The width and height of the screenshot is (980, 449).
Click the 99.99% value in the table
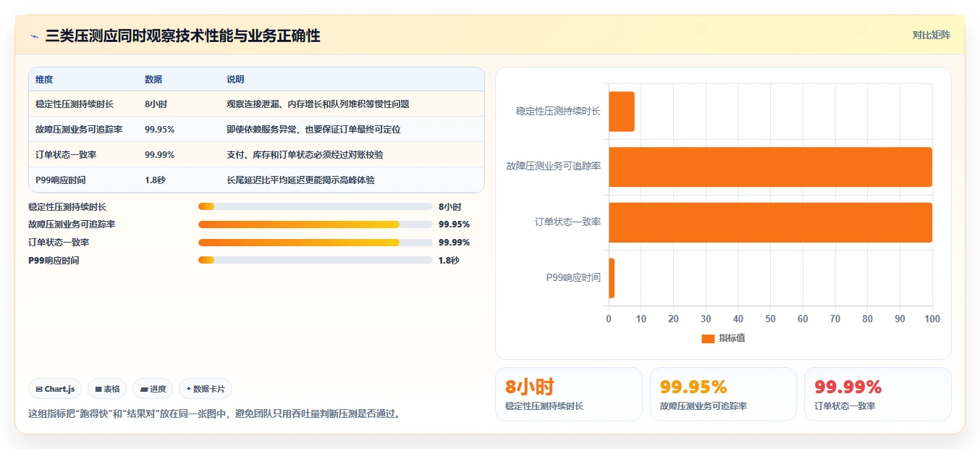(x=159, y=155)
